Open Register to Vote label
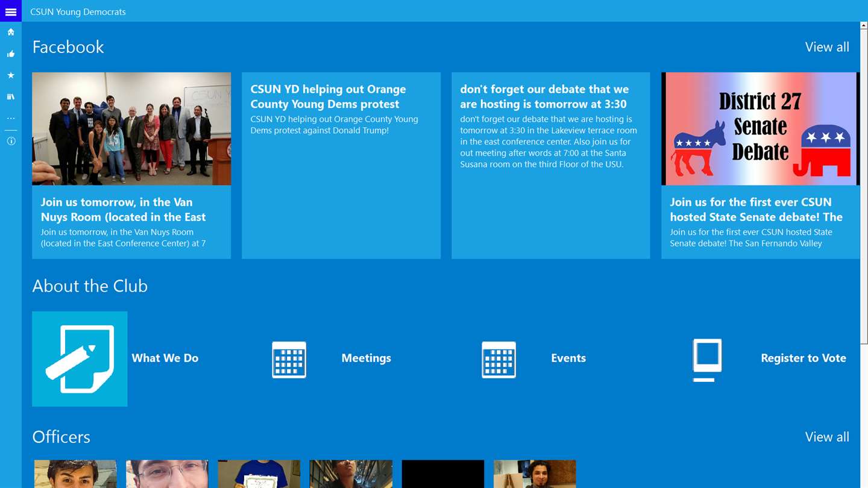Viewport: 868px width, 488px height. [804, 358]
